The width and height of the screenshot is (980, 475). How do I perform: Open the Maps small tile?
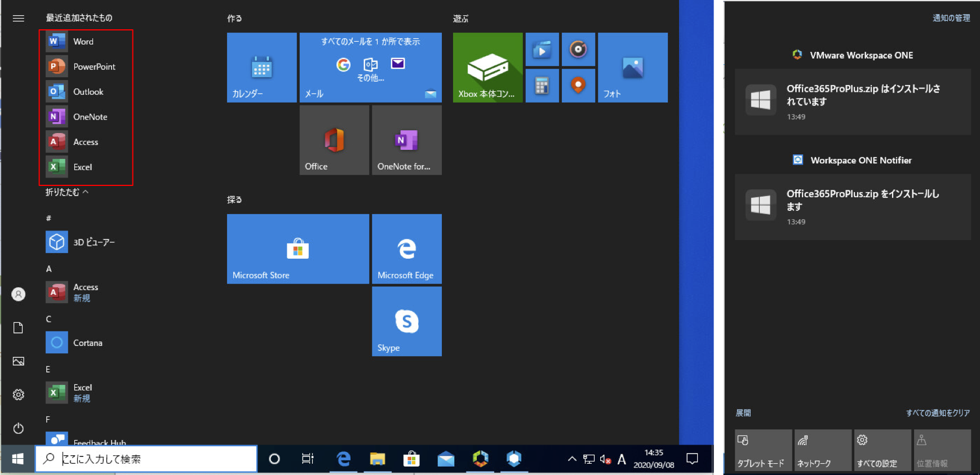(578, 86)
